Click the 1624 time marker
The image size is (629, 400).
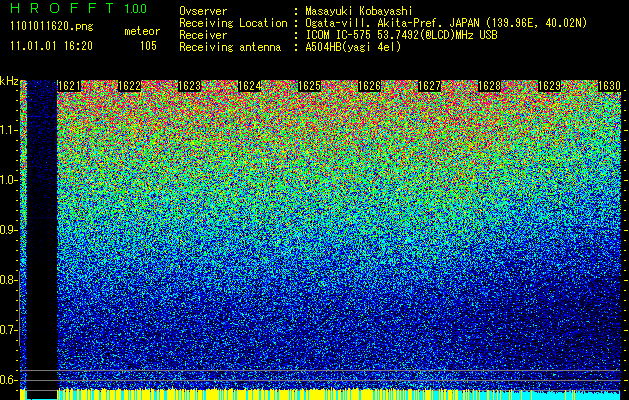pyautogui.click(x=250, y=86)
